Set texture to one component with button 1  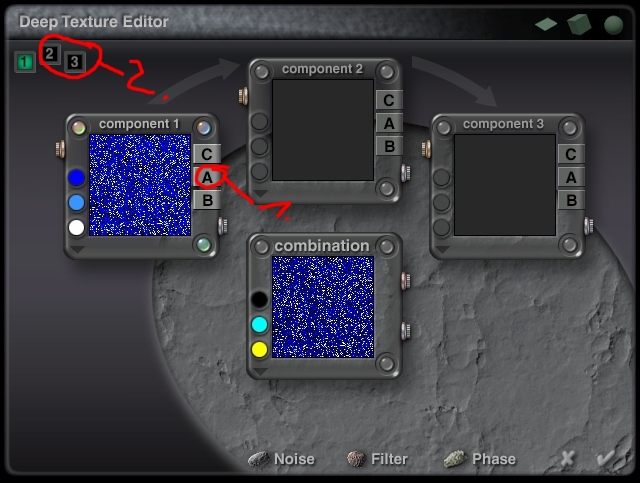pyautogui.click(x=25, y=62)
